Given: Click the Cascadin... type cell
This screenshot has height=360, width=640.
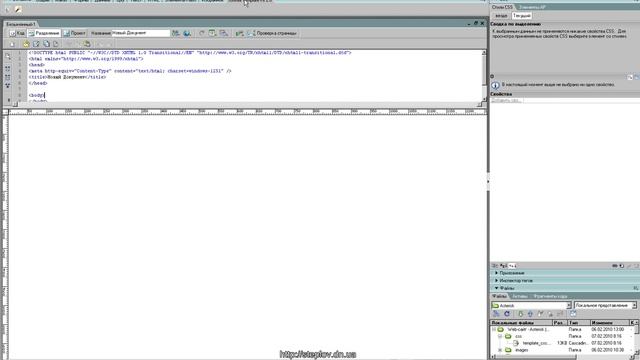Looking at the screenshot, I should click(x=578, y=343).
